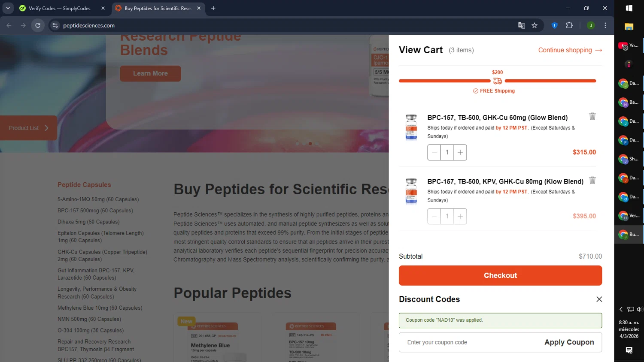This screenshot has width=644, height=362.
Task: Switch to Verify Codes — SimplyCodes tab
Action: (x=59, y=8)
